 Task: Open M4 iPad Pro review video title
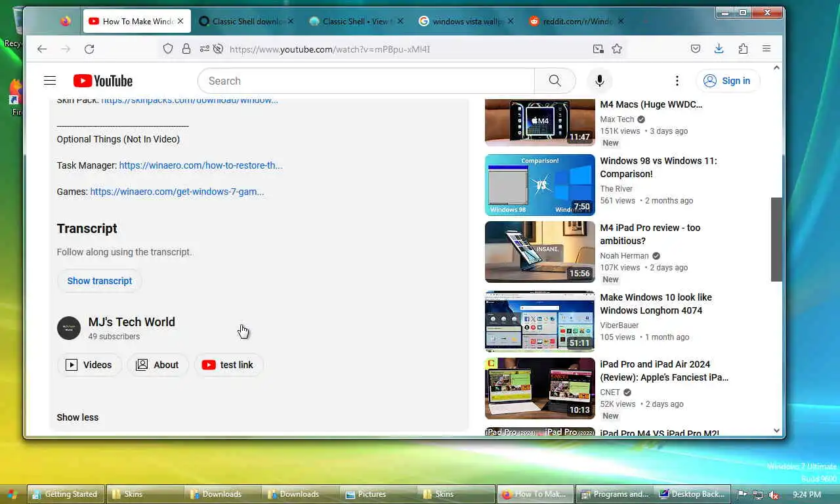point(650,234)
